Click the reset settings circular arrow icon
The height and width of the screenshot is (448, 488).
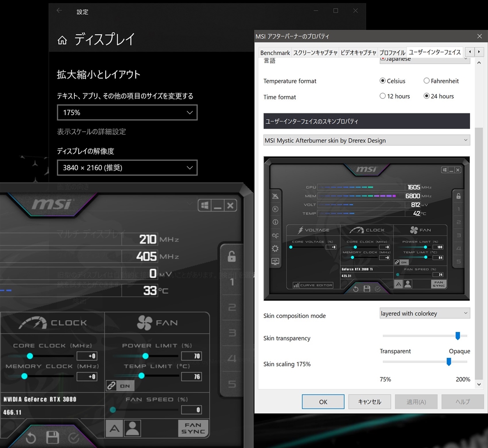[x=31, y=438]
